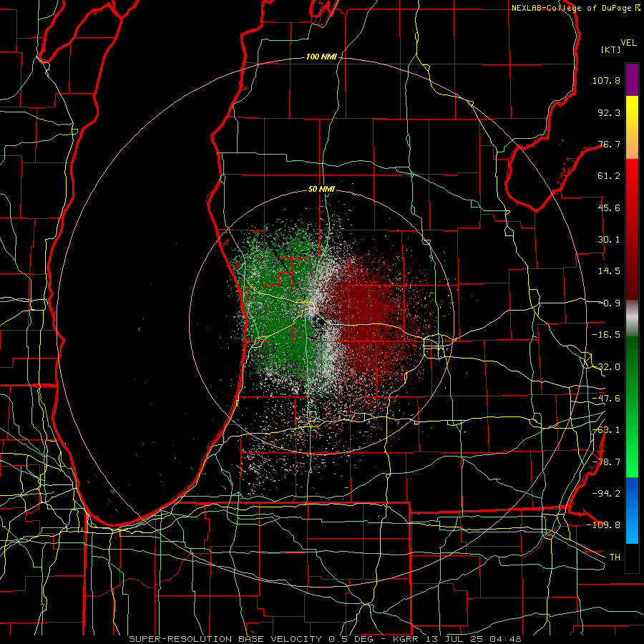Select the 61.2 legend value

(609, 176)
